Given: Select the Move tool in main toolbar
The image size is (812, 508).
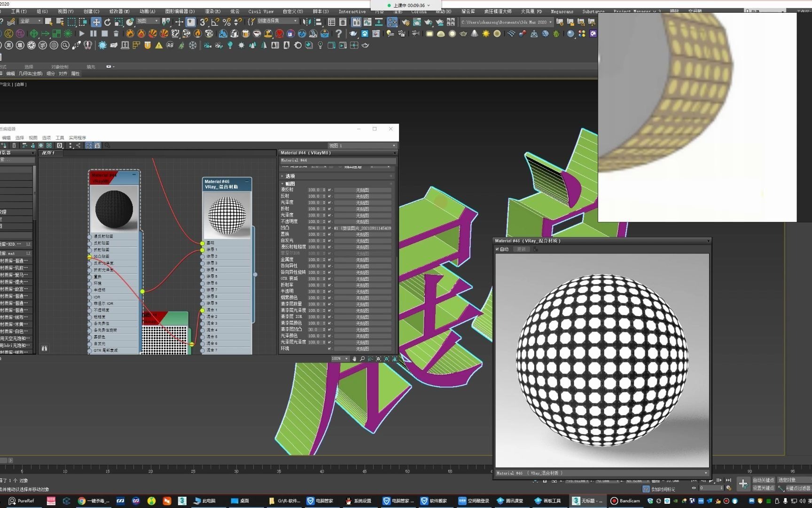Looking at the screenshot, I should 96,22.
